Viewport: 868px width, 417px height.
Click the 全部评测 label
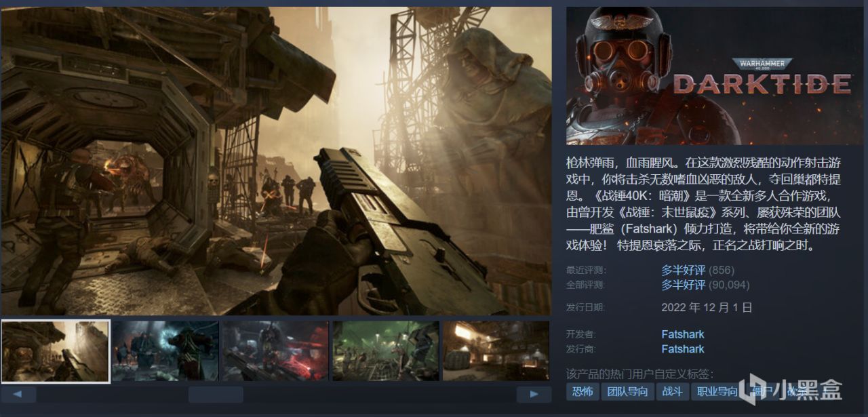click(x=585, y=285)
